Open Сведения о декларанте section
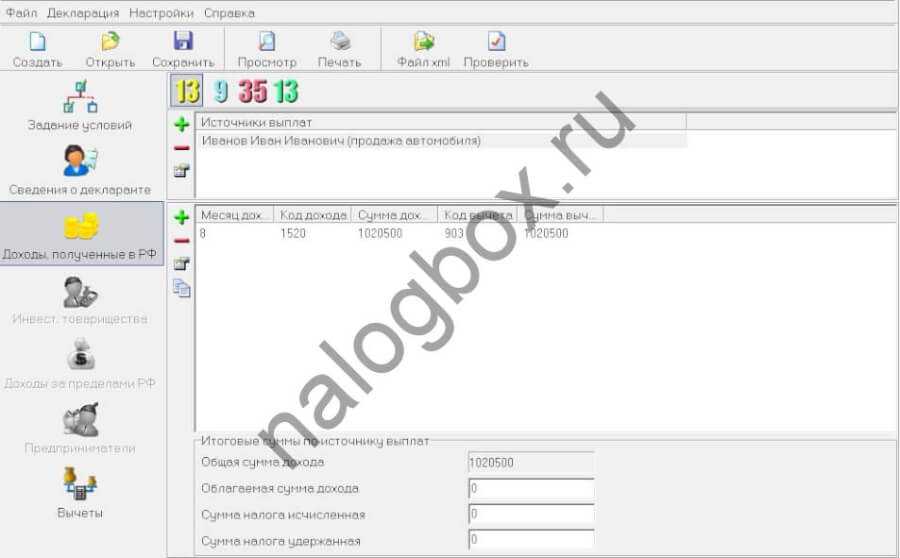Image resolution: width=900 pixels, height=558 pixels. coord(80,170)
